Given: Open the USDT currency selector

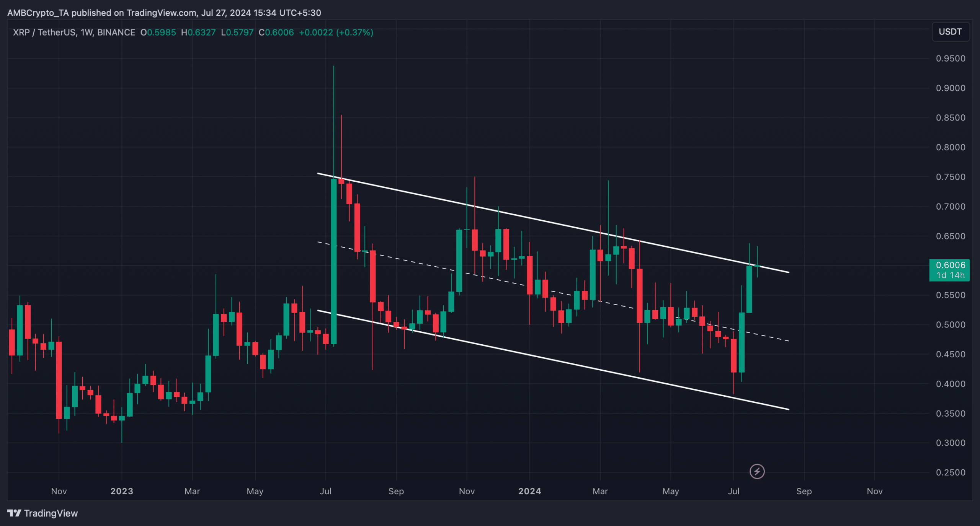Looking at the screenshot, I should pyautogui.click(x=950, y=32).
